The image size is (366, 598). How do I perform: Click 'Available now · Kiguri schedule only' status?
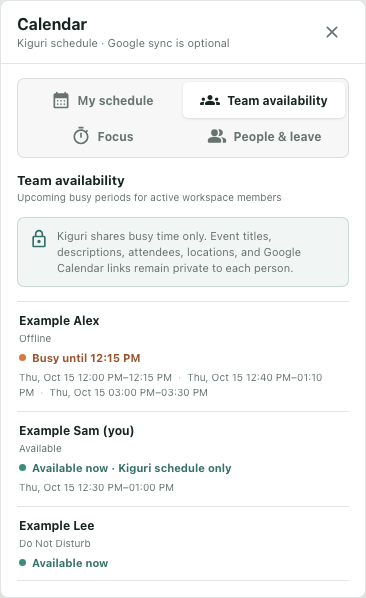(x=132, y=468)
